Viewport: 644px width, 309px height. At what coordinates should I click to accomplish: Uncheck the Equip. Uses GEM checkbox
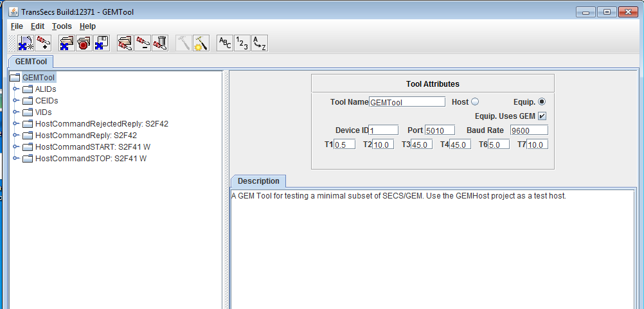pyautogui.click(x=542, y=116)
